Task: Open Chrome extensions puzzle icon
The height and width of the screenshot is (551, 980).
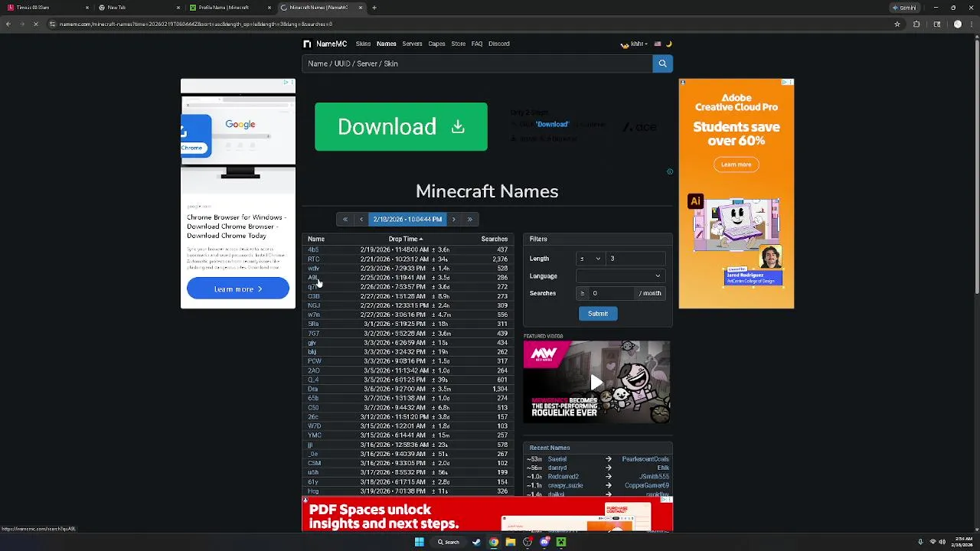Action: point(916,24)
